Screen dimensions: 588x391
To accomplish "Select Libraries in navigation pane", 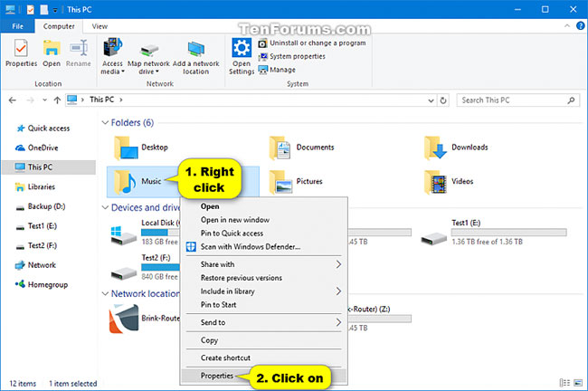I will (35, 186).
